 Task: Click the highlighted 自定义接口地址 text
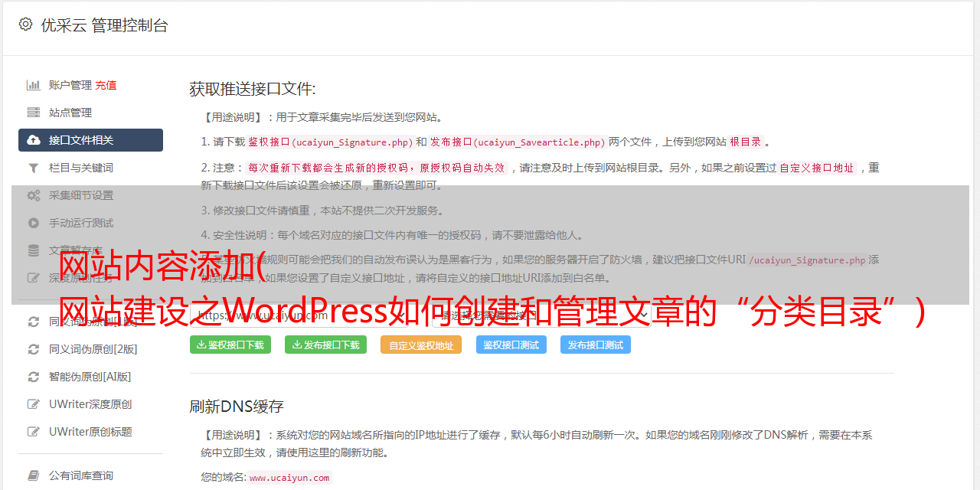(x=816, y=168)
